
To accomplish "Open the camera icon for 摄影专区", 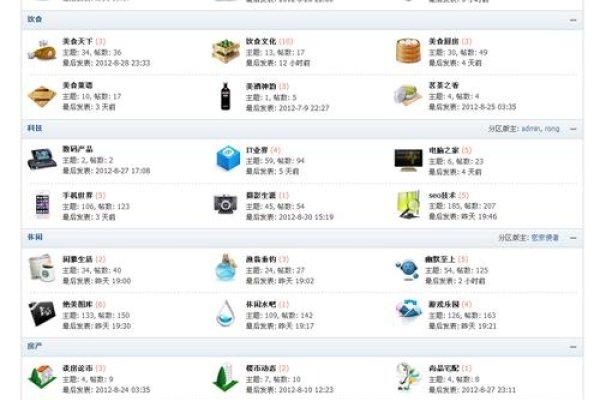I will (x=226, y=203).
